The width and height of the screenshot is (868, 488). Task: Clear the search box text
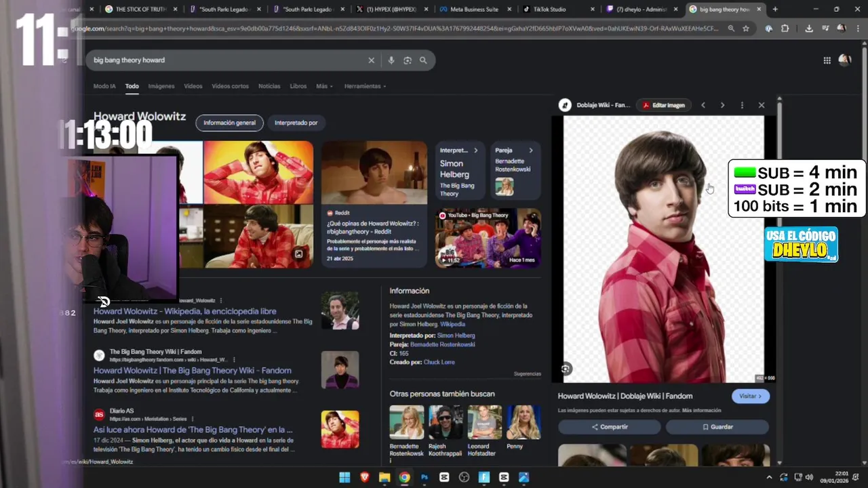371,60
